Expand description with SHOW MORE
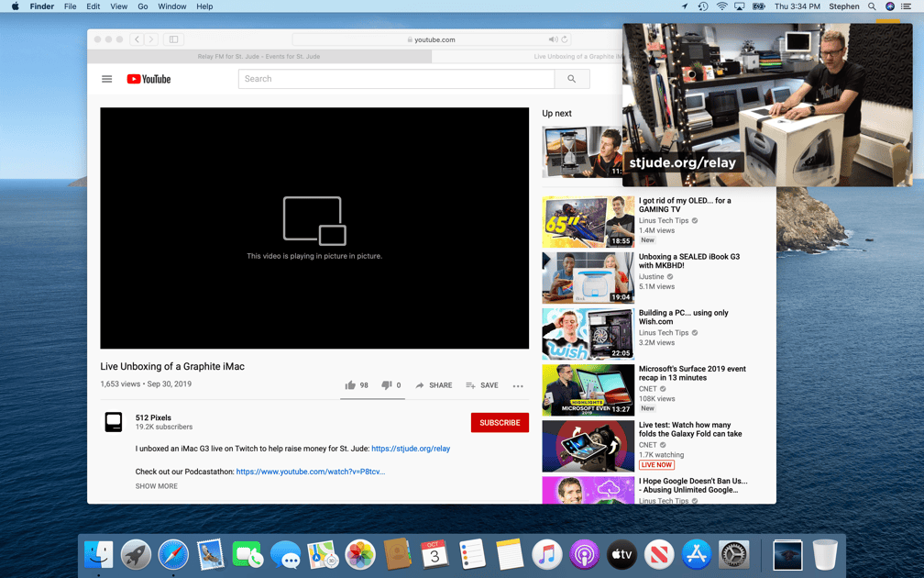This screenshot has width=924, height=578. coord(156,486)
